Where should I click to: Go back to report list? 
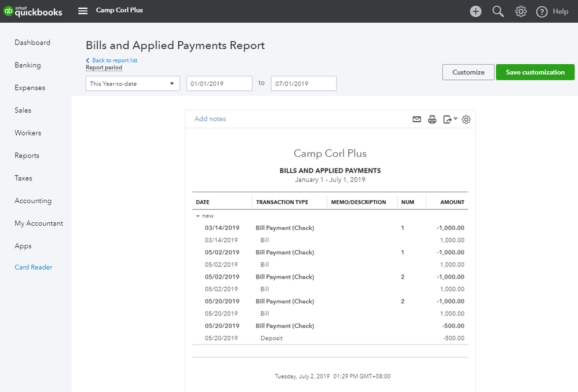coord(112,60)
